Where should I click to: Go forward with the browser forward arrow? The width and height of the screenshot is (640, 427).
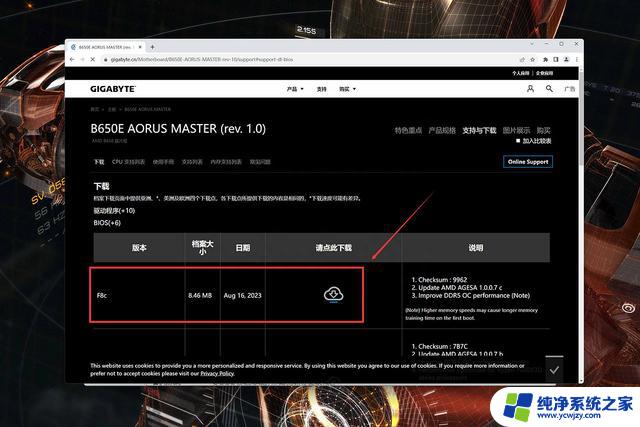pos(82,60)
